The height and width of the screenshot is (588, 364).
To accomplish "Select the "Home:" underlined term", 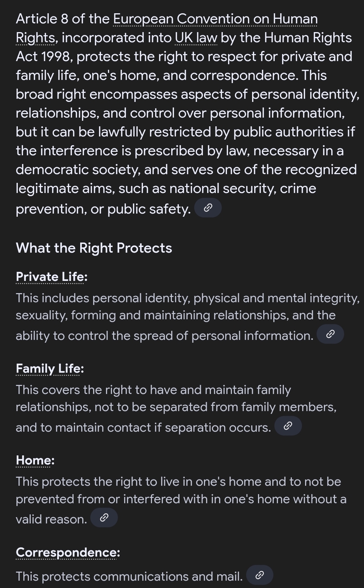I will click(x=35, y=460).
